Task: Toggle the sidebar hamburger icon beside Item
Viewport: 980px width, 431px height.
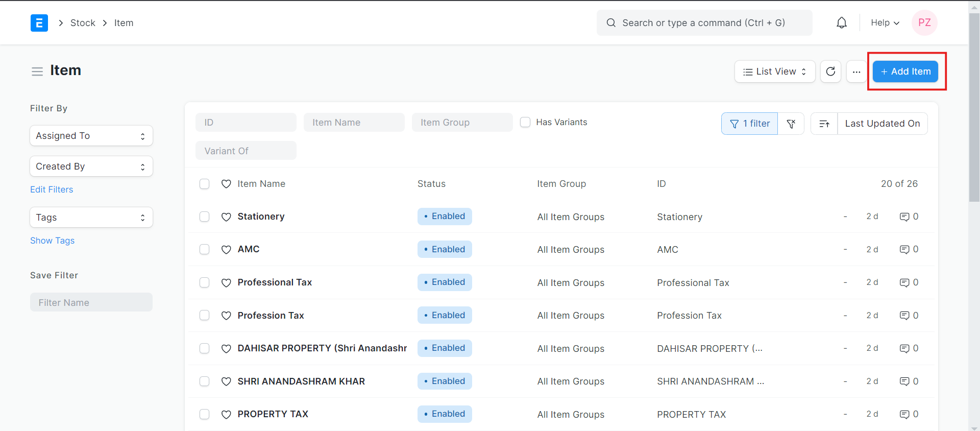Action: point(37,71)
